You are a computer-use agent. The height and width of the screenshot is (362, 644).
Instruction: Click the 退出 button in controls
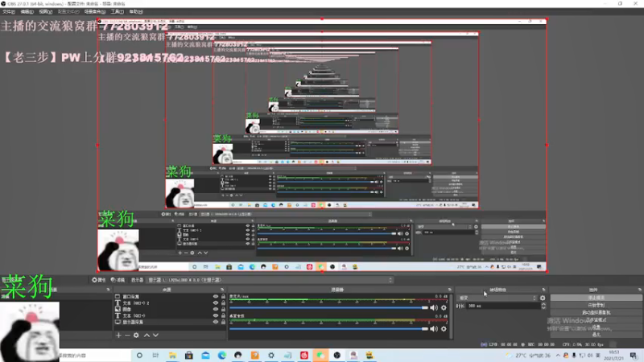click(596, 335)
